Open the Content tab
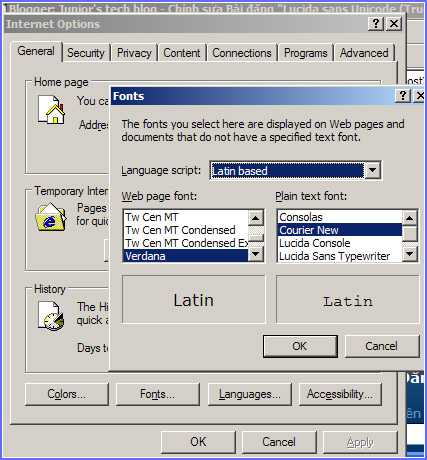 [182, 53]
